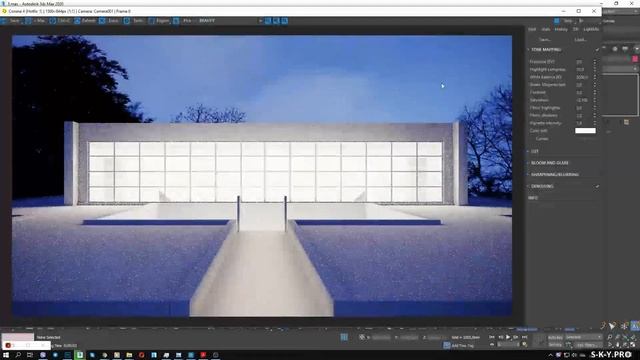Step to previous frame in 3ds Max
Image resolution: width=640 pixels, height=360 pixels.
tap(500, 337)
